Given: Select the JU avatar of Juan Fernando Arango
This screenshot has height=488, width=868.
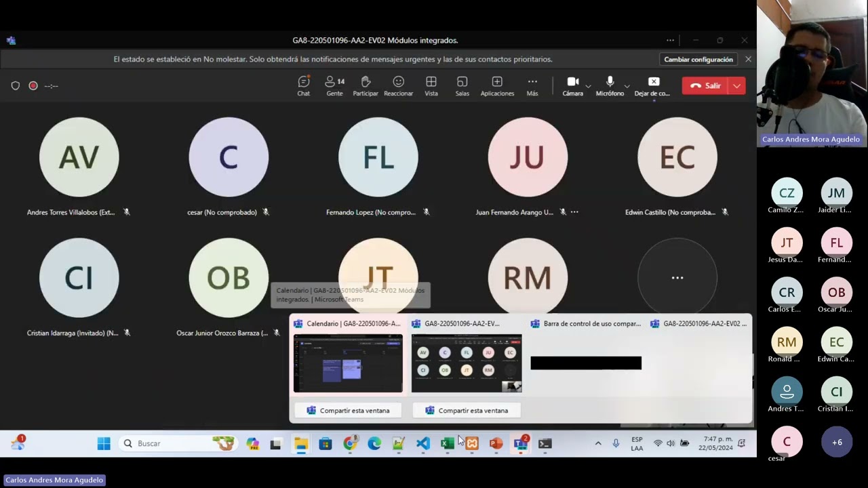Looking at the screenshot, I should click(x=528, y=157).
